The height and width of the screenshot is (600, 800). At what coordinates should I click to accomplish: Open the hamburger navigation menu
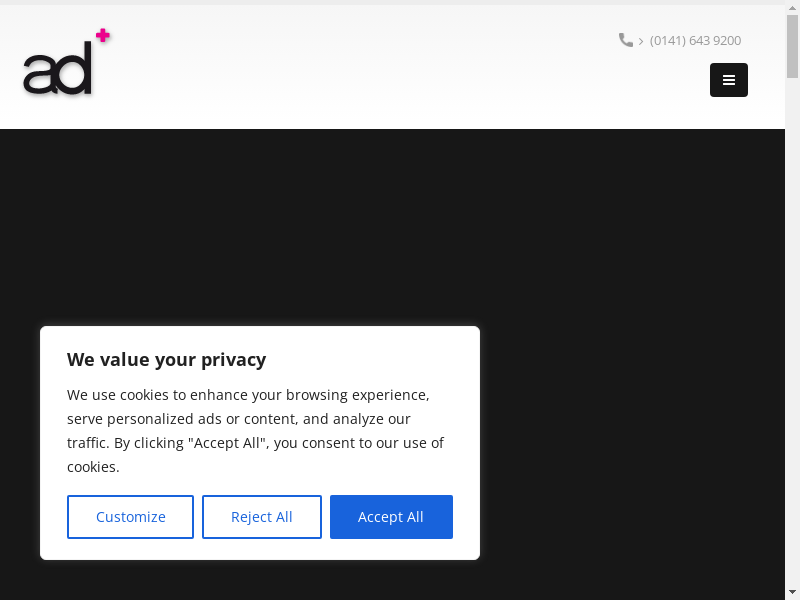(x=729, y=80)
